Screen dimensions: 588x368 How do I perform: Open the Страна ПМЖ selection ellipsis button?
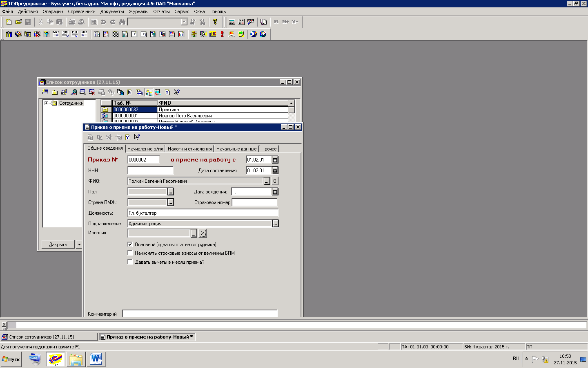coord(171,202)
